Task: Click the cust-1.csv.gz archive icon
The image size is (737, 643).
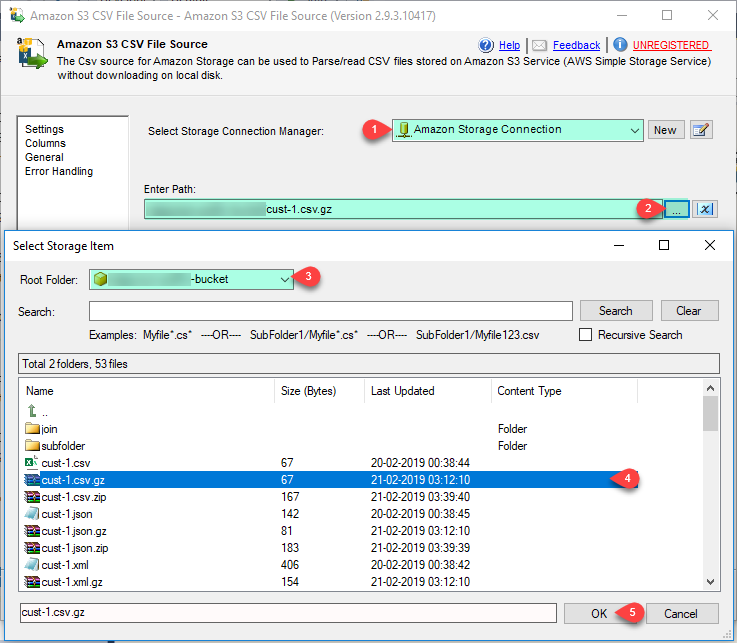Action: tap(32, 479)
